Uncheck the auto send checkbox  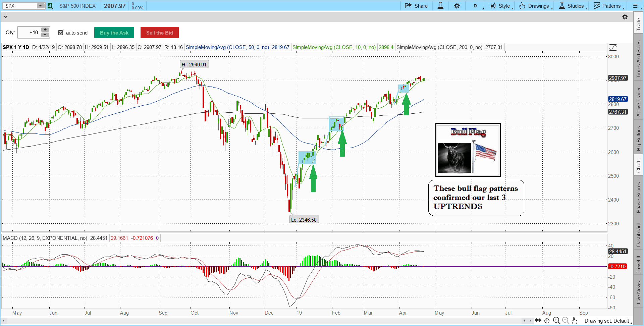[61, 33]
